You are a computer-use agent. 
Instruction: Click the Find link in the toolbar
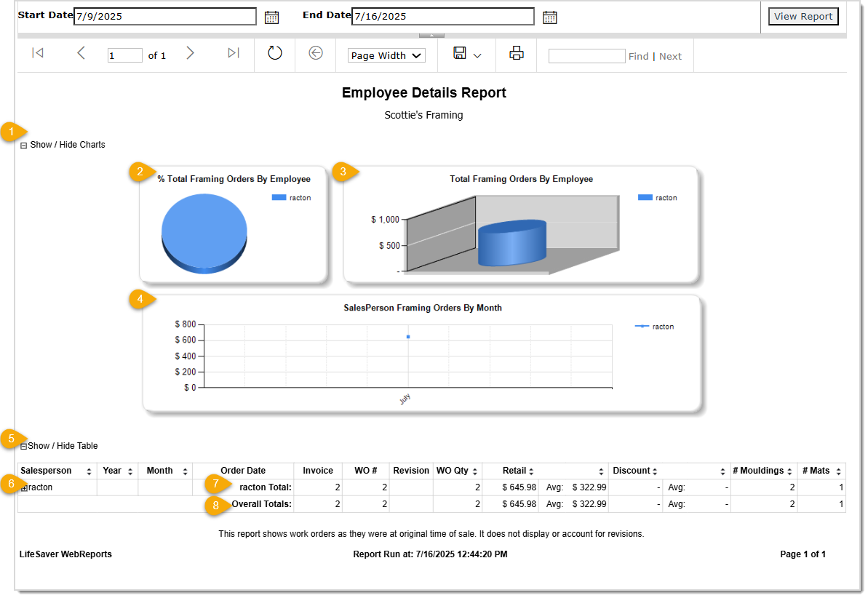[x=638, y=55]
